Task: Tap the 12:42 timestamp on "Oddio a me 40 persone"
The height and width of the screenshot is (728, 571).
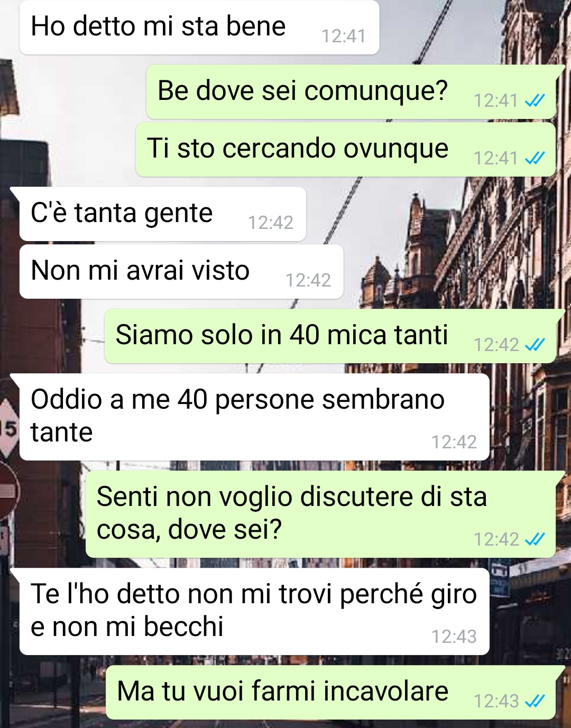Action: (454, 442)
